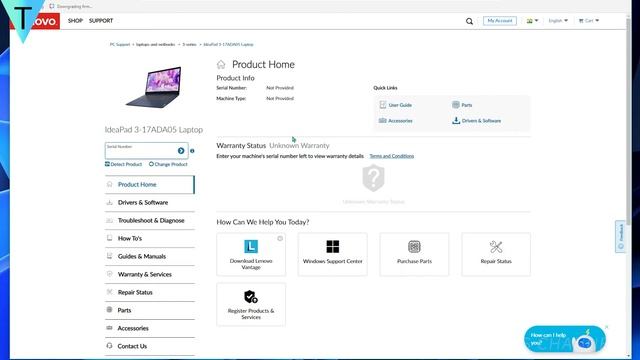Select Product Home in sidebar
Screen dimensions: 640x360
[x=150, y=184]
